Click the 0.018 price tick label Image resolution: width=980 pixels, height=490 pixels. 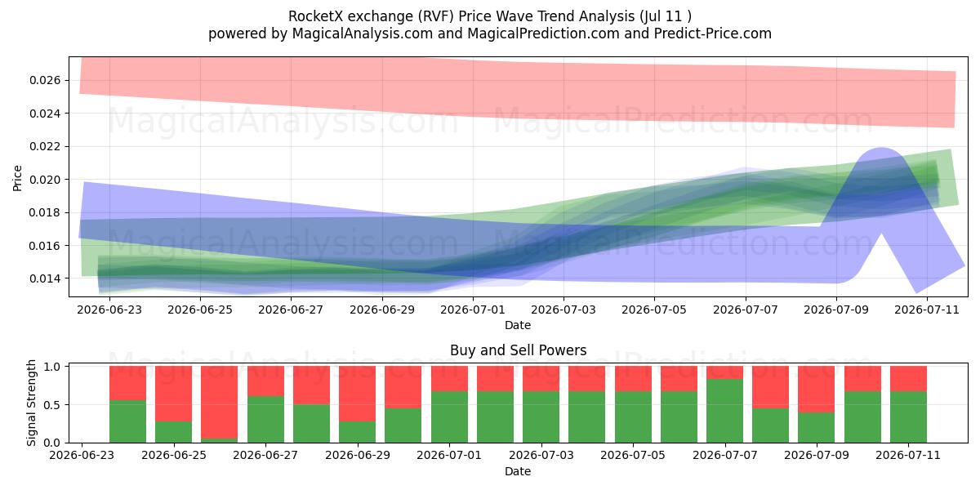pyautogui.click(x=46, y=212)
